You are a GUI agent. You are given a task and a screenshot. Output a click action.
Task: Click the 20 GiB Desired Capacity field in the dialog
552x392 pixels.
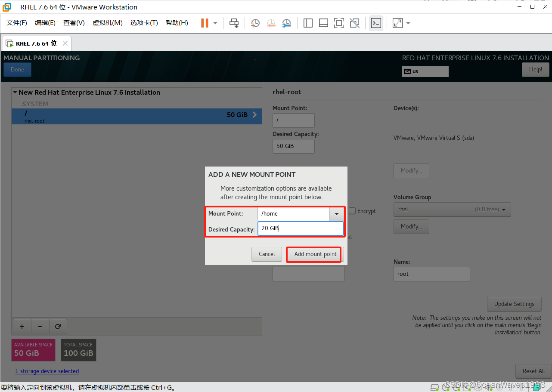[301, 228]
